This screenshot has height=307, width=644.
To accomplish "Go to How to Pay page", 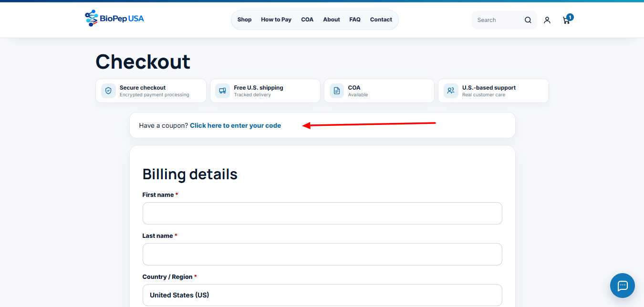I will [x=276, y=20].
